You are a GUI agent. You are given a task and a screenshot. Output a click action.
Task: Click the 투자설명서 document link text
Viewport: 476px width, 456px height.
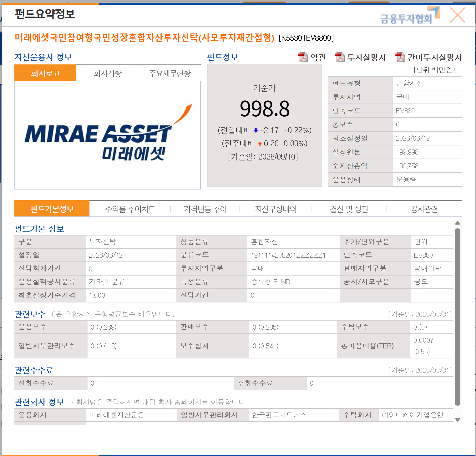pyautogui.click(x=367, y=57)
